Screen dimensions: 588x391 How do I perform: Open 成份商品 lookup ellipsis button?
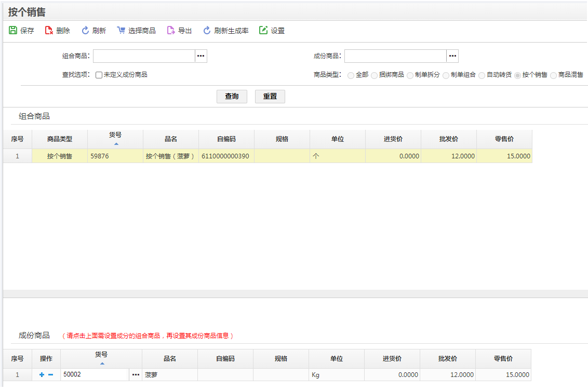click(x=452, y=56)
